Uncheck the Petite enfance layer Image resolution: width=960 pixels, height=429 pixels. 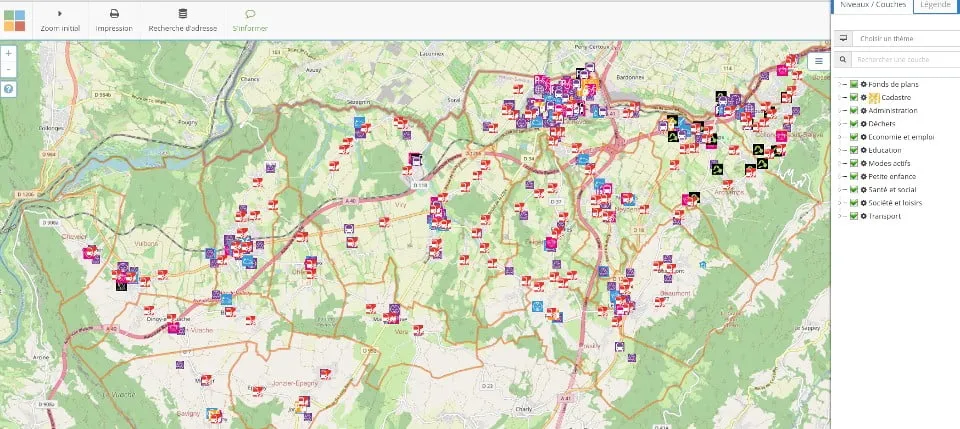(853, 176)
